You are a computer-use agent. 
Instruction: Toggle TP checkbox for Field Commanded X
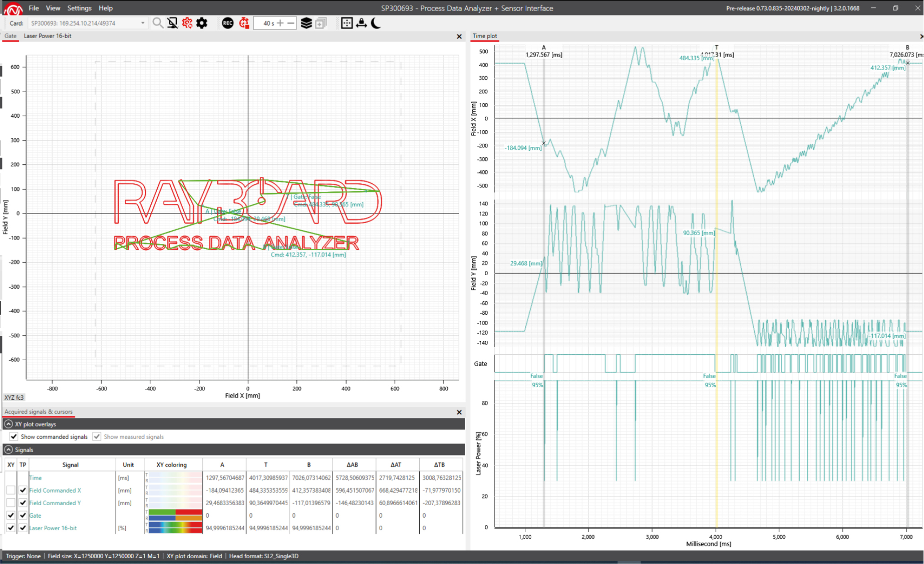[23, 490]
